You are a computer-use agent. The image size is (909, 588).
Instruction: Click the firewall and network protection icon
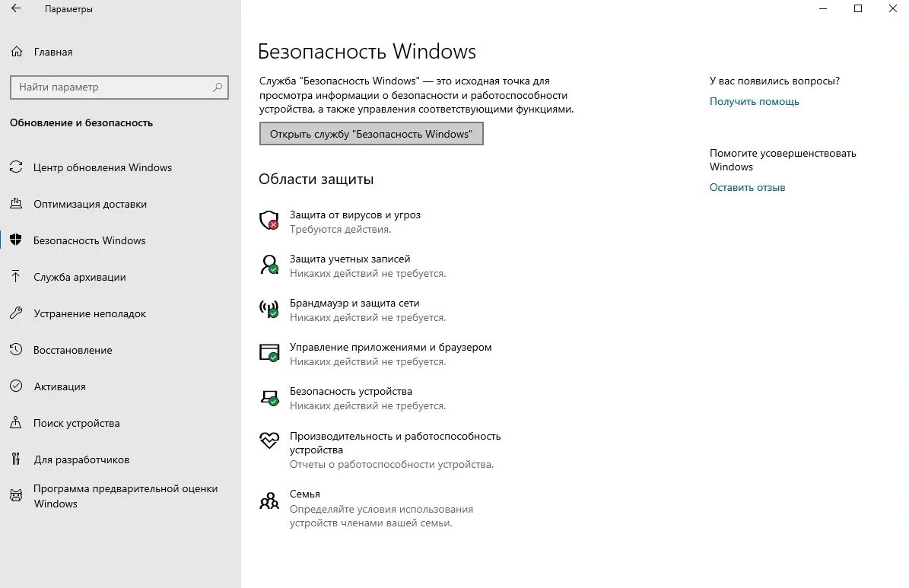(269, 309)
